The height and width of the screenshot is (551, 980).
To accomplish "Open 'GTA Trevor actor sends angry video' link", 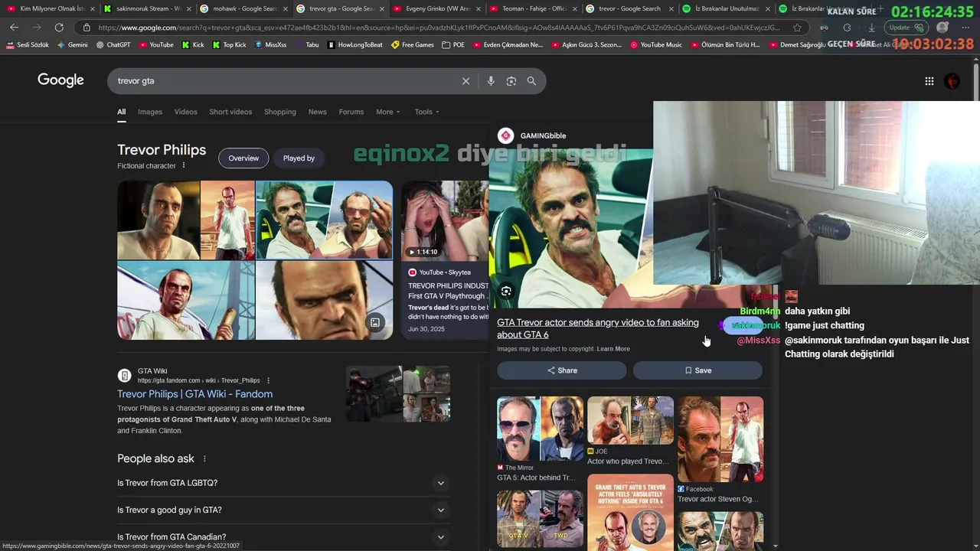I will [598, 328].
